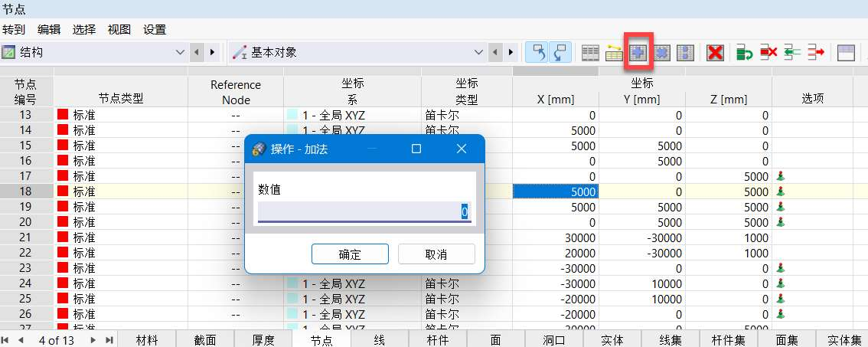Switch to the 线集 tab
Screen dimensions: 868x347
pos(671,340)
